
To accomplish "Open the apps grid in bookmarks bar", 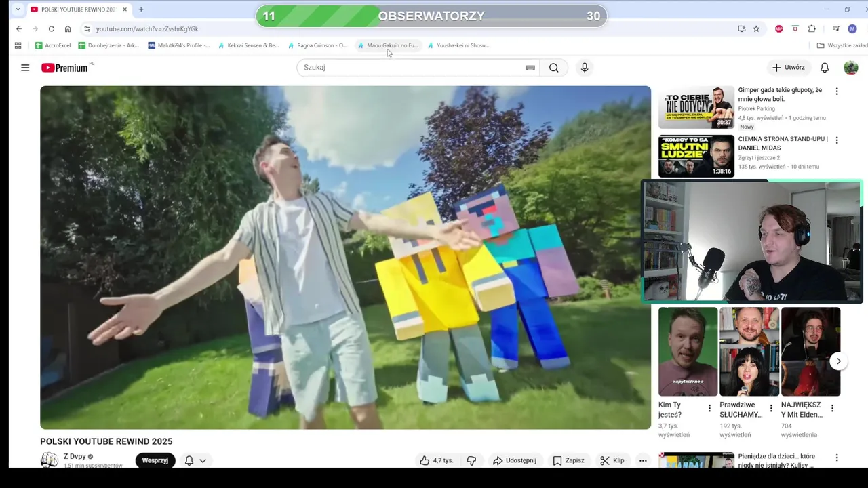I will click(x=18, y=45).
